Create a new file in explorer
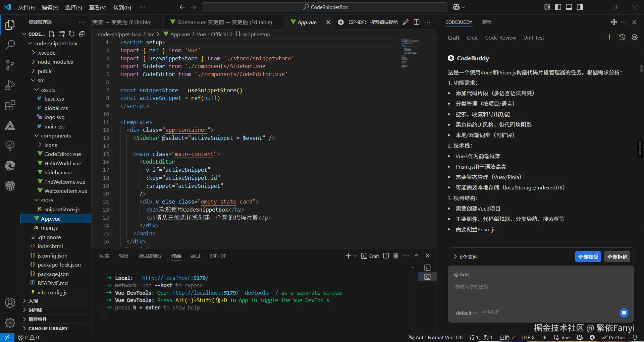 pos(52,34)
